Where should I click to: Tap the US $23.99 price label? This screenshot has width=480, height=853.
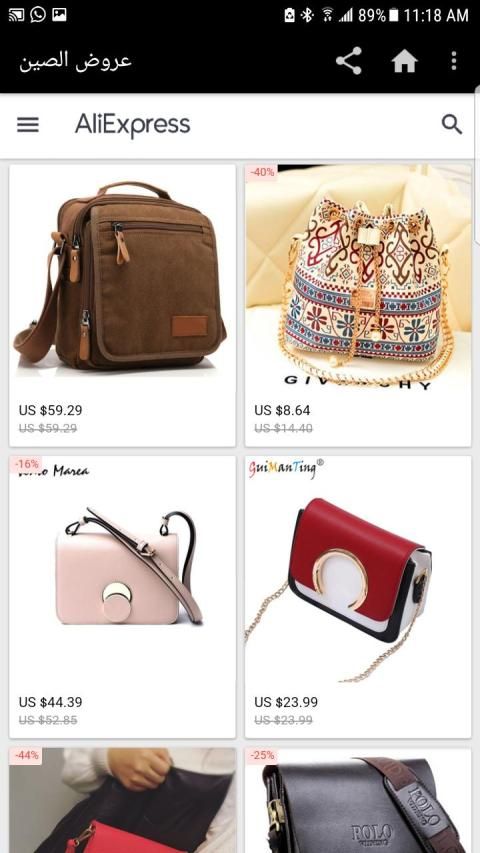click(x=286, y=702)
